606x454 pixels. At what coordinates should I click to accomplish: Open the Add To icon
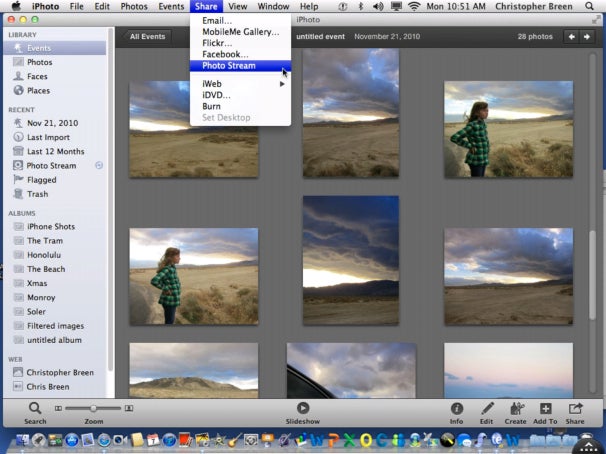(545, 413)
